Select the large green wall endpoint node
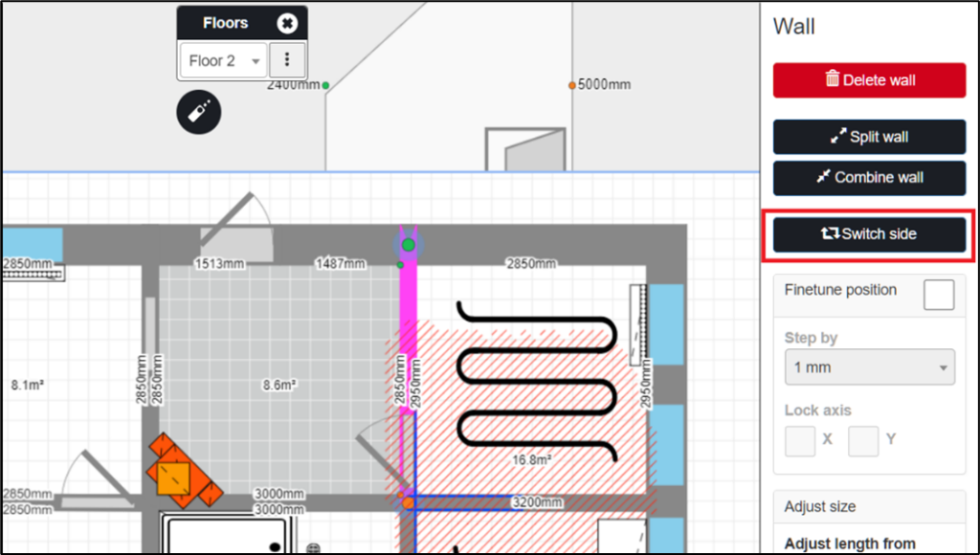 [x=409, y=245]
